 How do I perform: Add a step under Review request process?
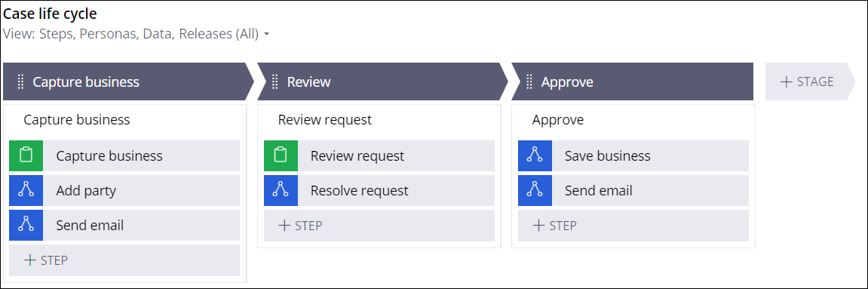pyautogui.click(x=379, y=226)
